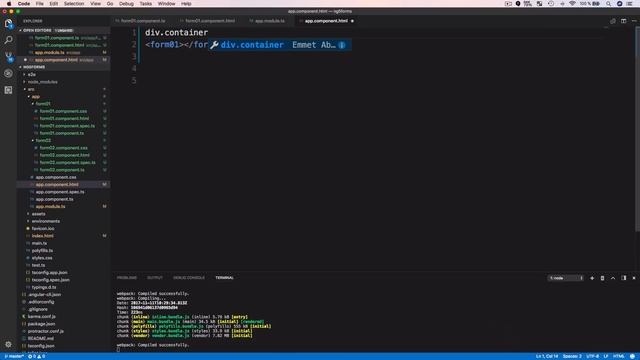Add a new terminal with plus icon
The width and height of the screenshot is (640, 360).
tap(592, 278)
